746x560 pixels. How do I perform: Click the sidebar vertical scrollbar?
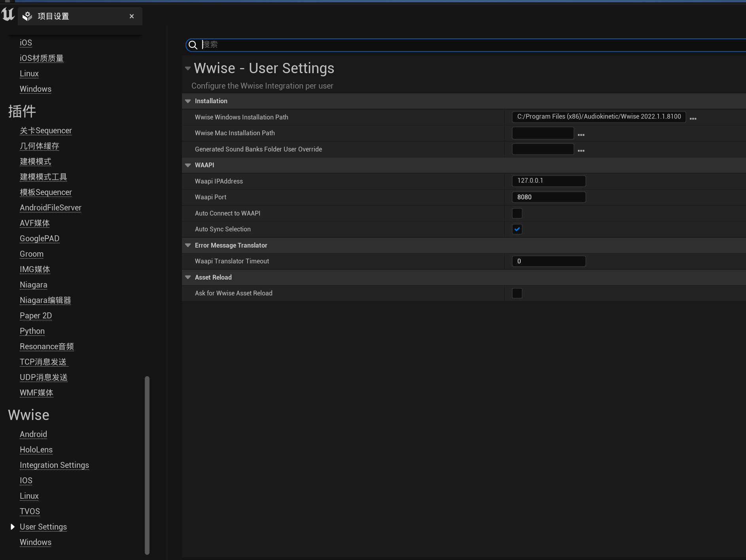click(x=147, y=465)
